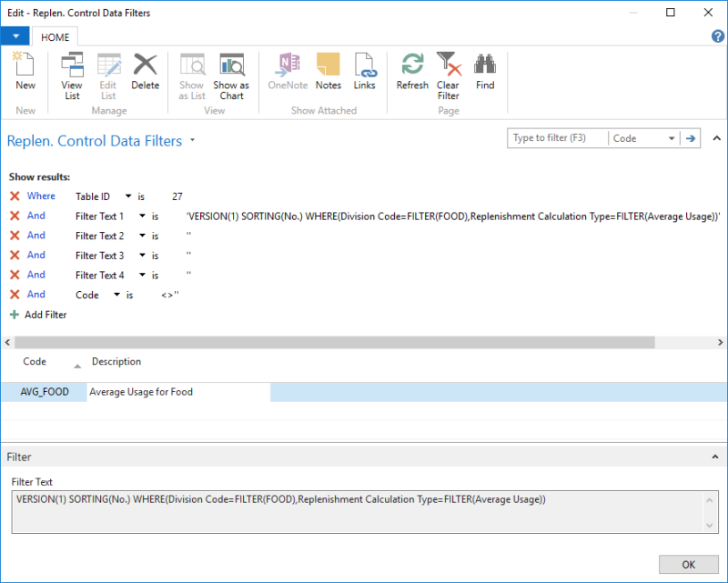Click the OK button

[689, 565]
